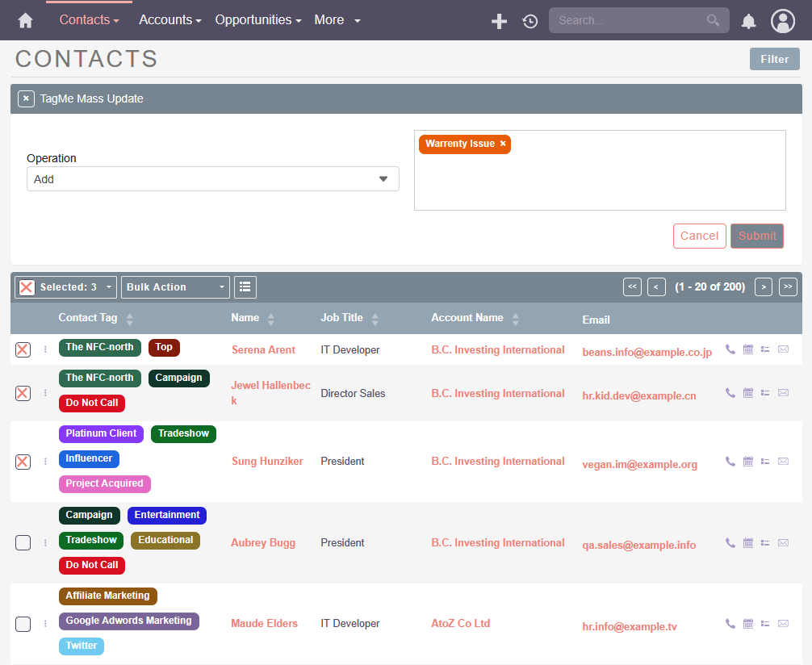
Task: Open row actions menu for Serena Arent
Action: click(45, 349)
